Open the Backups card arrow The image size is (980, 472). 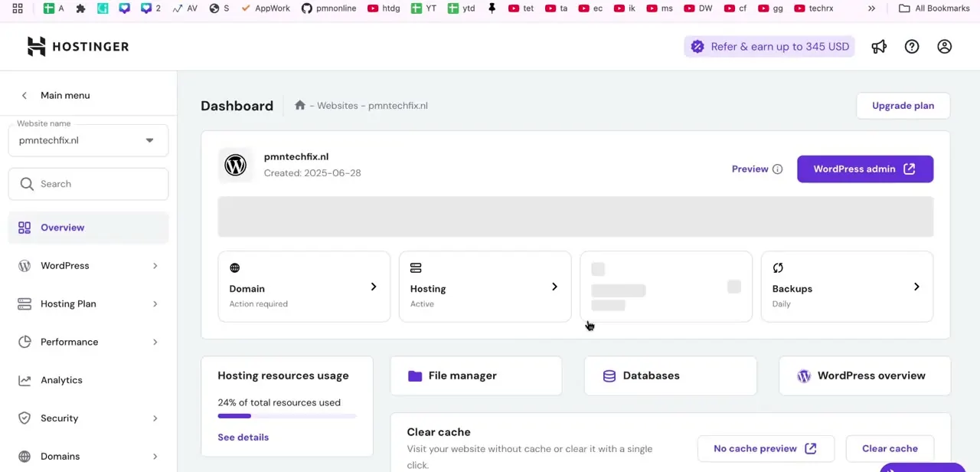(916, 287)
